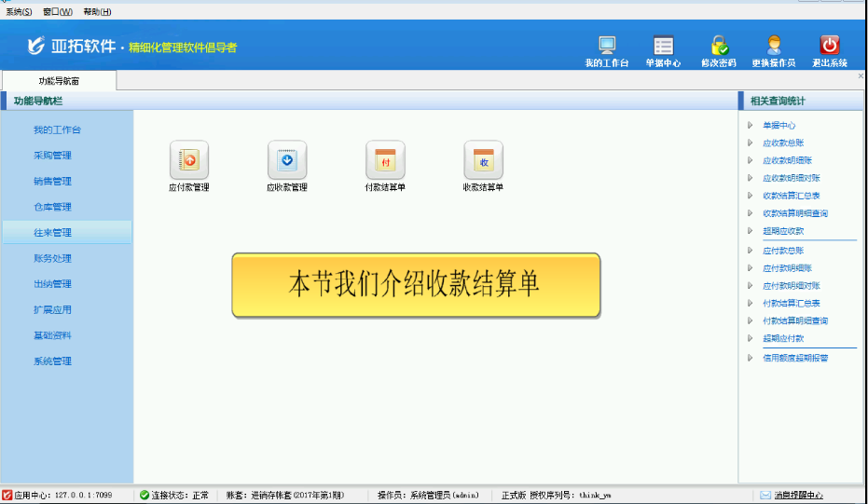Expand the arrow beside 信用额度超期报警
868x504 pixels.
pyautogui.click(x=750, y=358)
